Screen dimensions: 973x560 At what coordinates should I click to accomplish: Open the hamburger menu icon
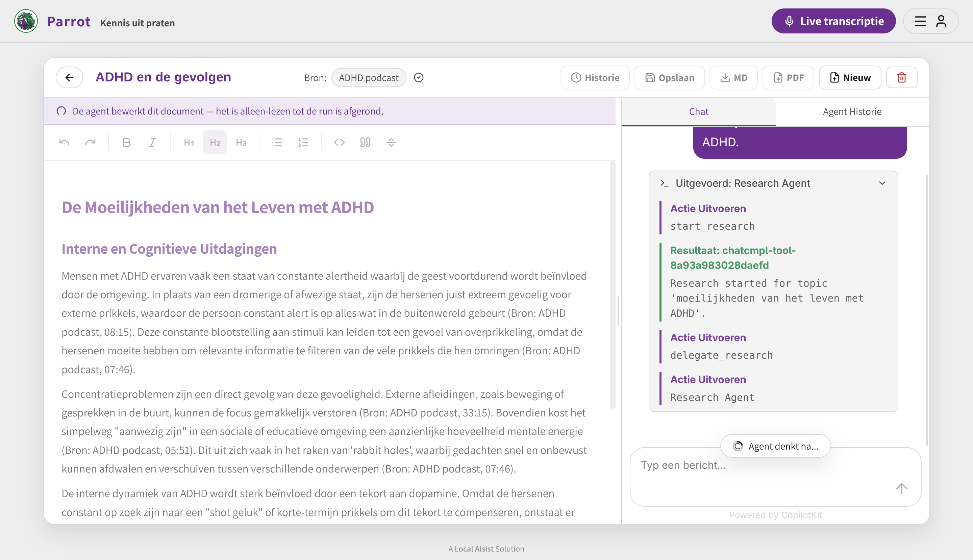point(920,21)
